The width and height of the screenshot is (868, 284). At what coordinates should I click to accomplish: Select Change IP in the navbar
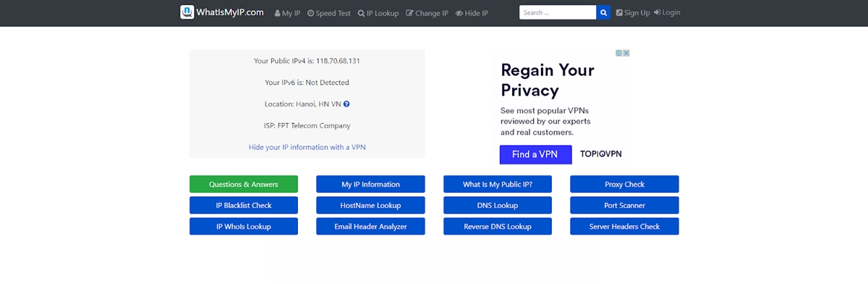click(427, 13)
